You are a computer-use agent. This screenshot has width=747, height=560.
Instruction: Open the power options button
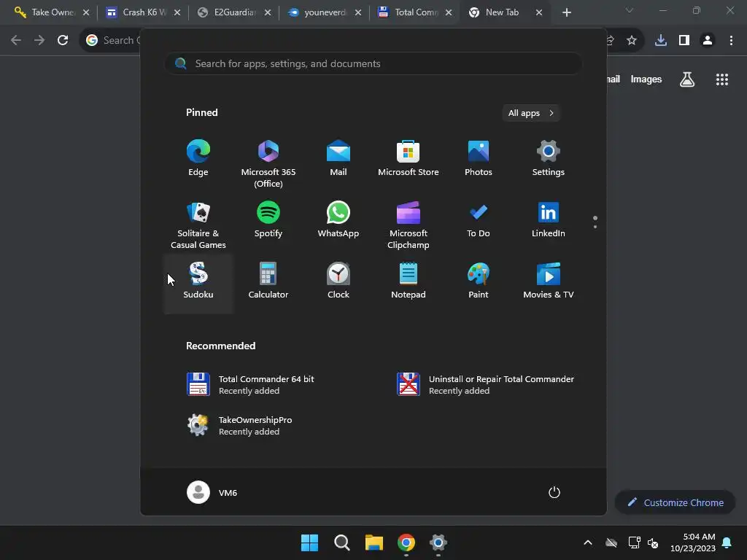(554, 492)
